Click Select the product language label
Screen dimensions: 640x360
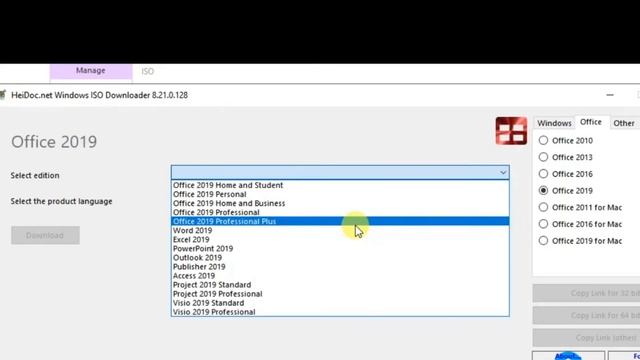coord(61,202)
